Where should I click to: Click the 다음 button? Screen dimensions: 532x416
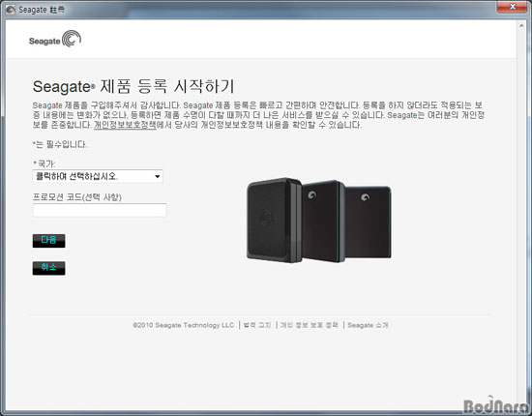click(x=49, y=241)
